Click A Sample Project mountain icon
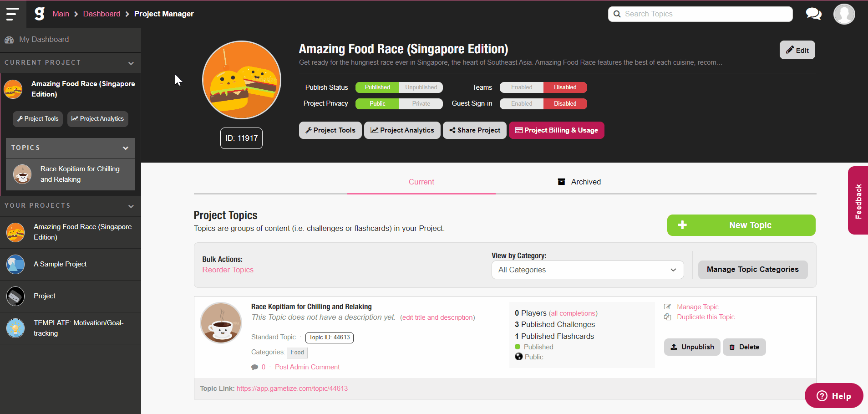 pos(15,264)
